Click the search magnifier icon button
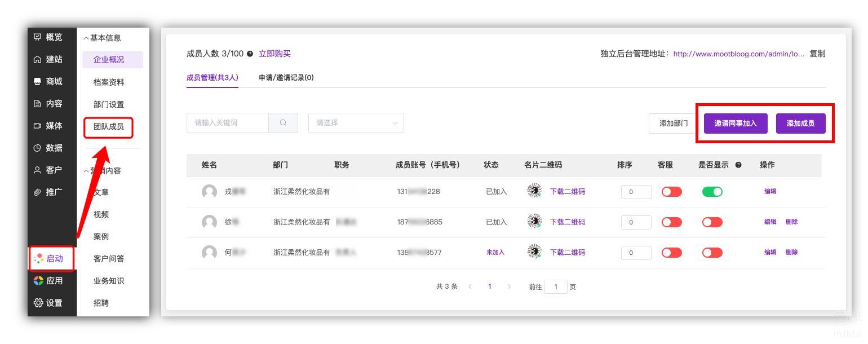 pos(283,124)
